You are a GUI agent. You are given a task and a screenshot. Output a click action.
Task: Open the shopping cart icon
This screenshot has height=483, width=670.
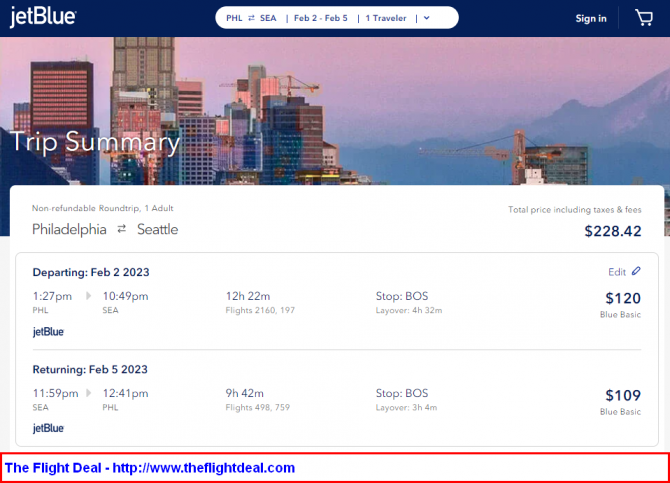pyautogui.click(x=644, y=18)
